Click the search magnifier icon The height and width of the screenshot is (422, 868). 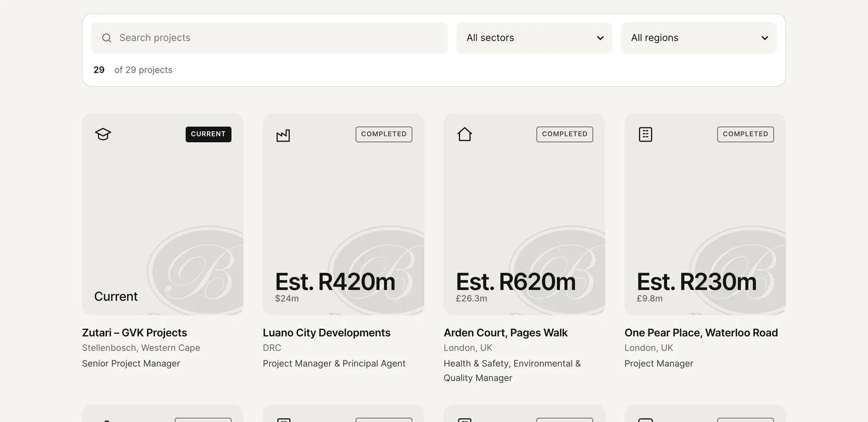pos(107,38)
